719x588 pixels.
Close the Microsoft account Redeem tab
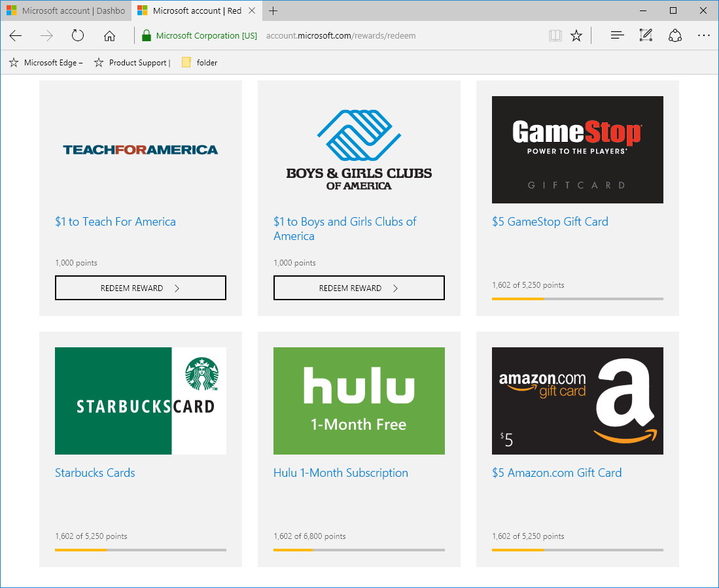click(x=252, y=10)
